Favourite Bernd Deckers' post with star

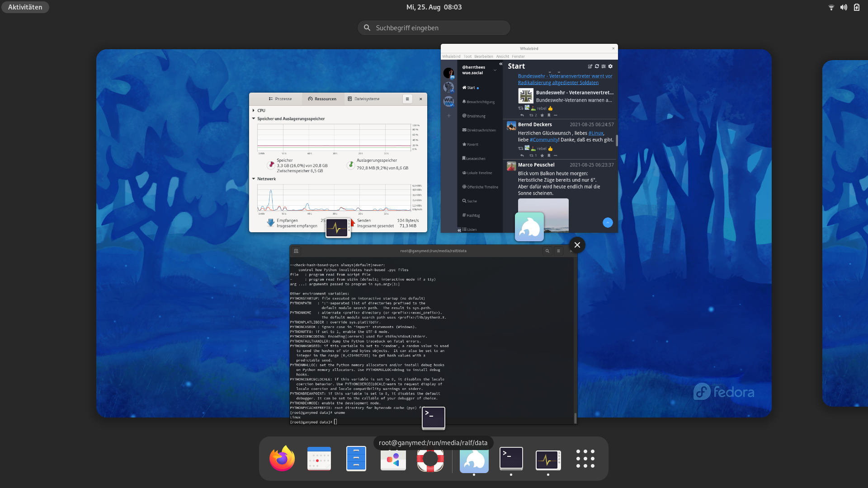tap(542, 155)
